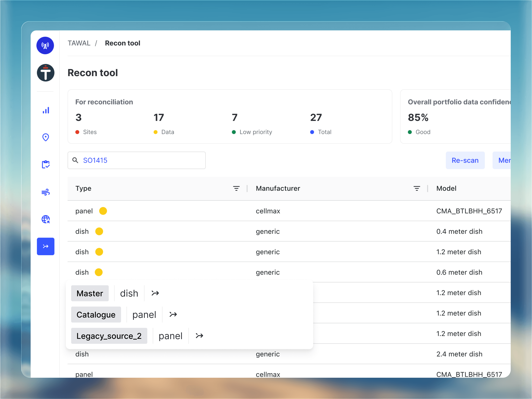Click the SO1415 search field

(x=136, y=160)
